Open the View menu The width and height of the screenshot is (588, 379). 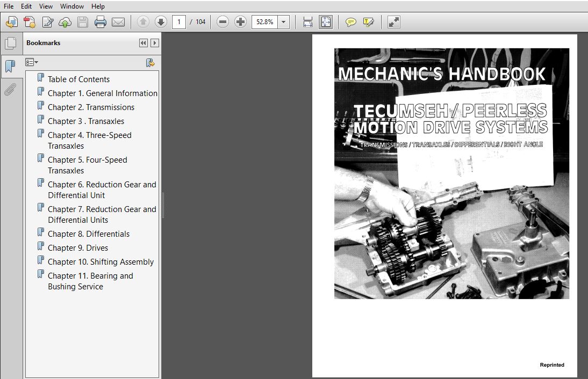point(46,6)
